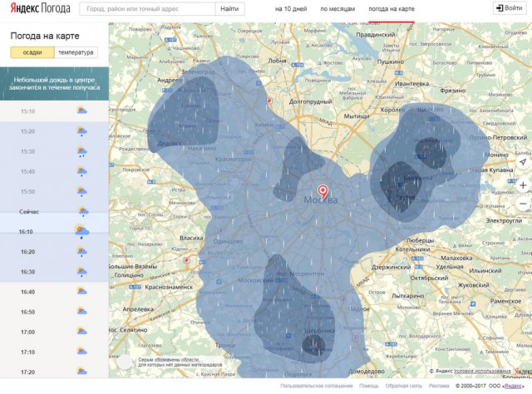Select the 16:30 timeline entry
The height and width of the screenshot is (394, 532).
(54, 272)
